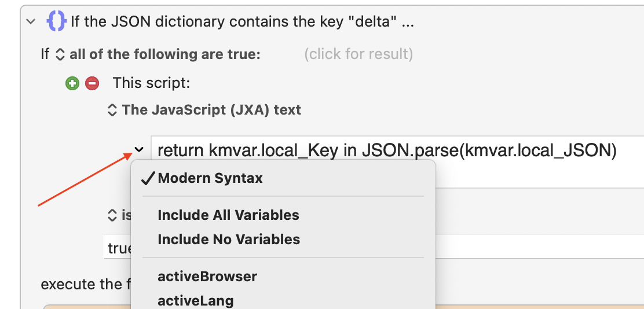The image size is (644, 309).
Task: Select the activeLang variable entry
Action: pos(195,301)
